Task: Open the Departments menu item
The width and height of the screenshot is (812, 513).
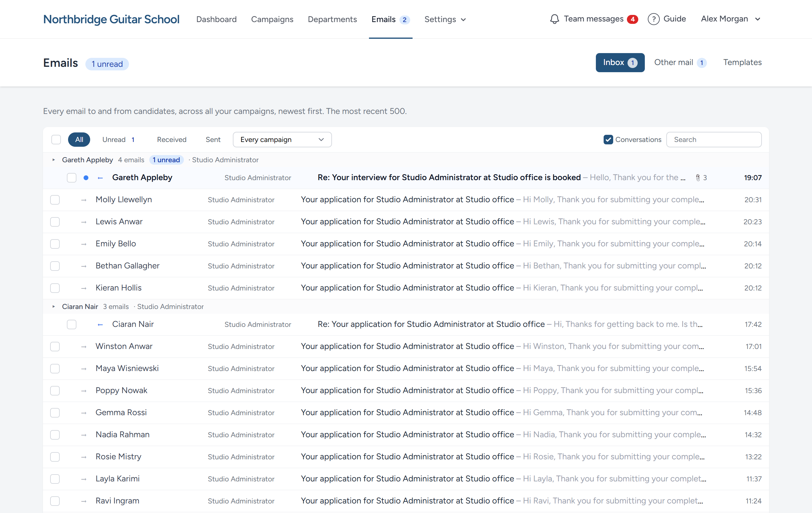Action: click(332, 19)
